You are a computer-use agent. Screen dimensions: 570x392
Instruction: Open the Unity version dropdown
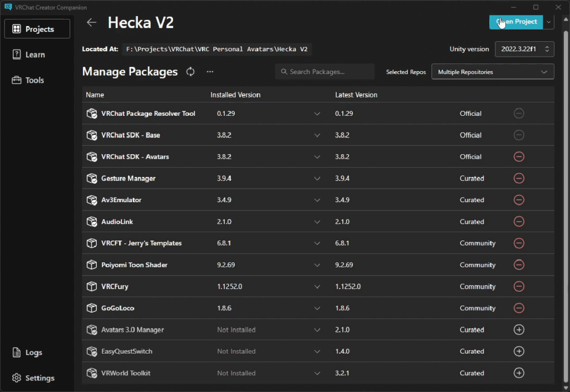[x=524, y=49]
